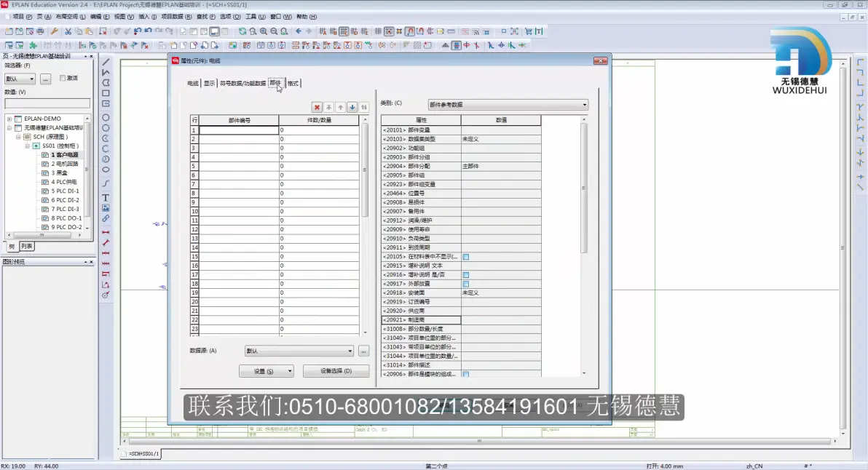The width and height of the screenshot is (868, 470).
Task: Switch to the 格式 tab
Action: click(293, 84)
